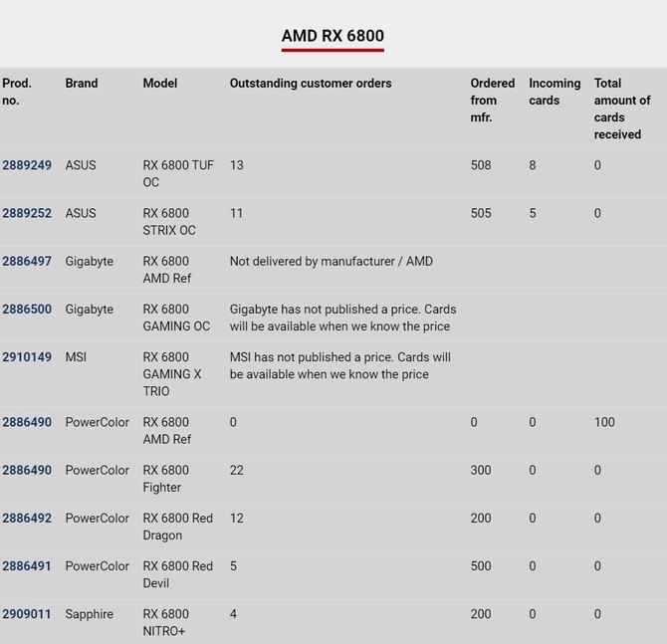
Task: Select the RX 6800 TUF OC model cell
Action: (178, 173)
